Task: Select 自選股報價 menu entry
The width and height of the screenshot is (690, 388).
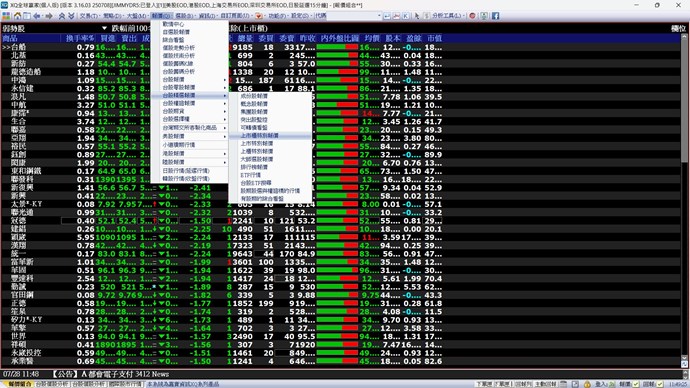Action: point(189,32)
